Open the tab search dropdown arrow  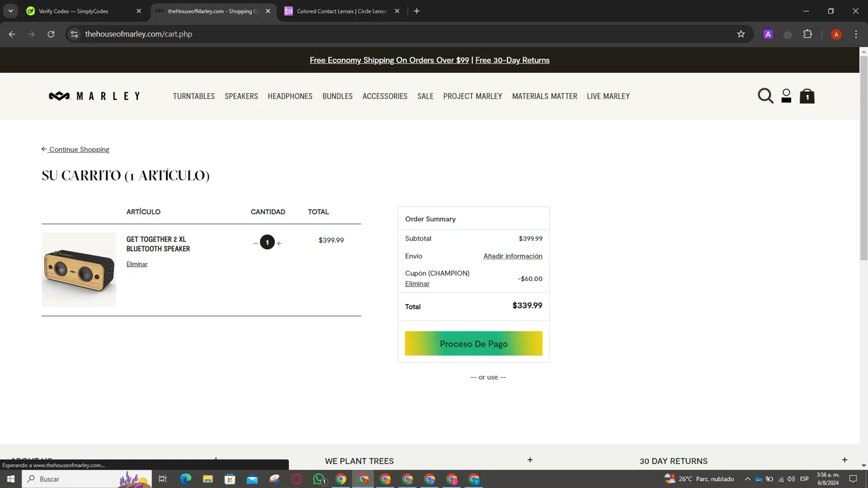click(10, 11)
